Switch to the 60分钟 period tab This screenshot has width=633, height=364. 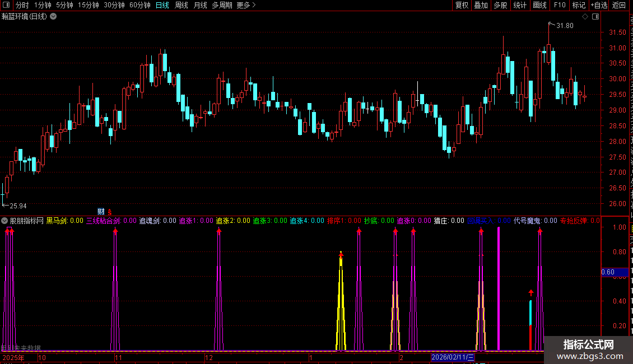click(x=139, y=5)
